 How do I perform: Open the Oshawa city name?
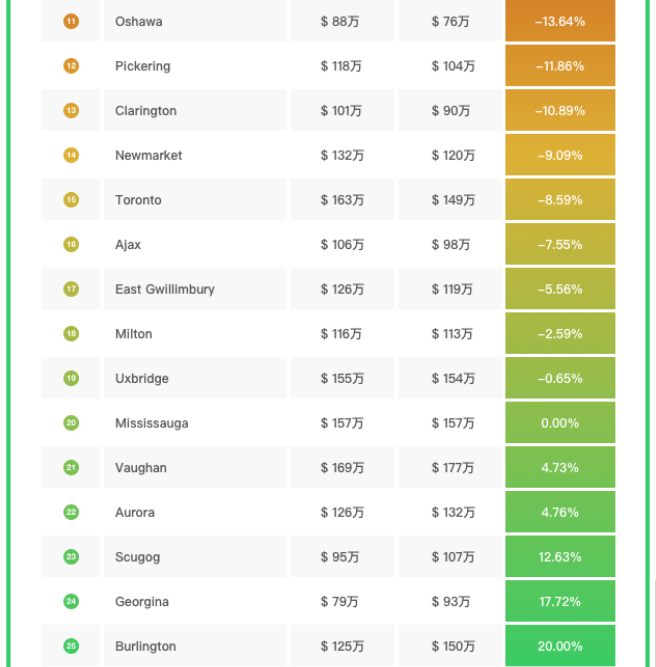(x=139, y=21)
